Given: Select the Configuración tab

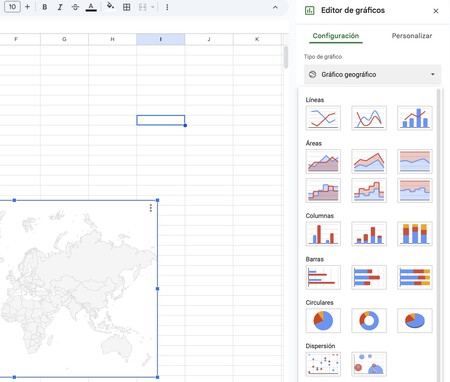Looking at the screenshot, I should [336, 36].
